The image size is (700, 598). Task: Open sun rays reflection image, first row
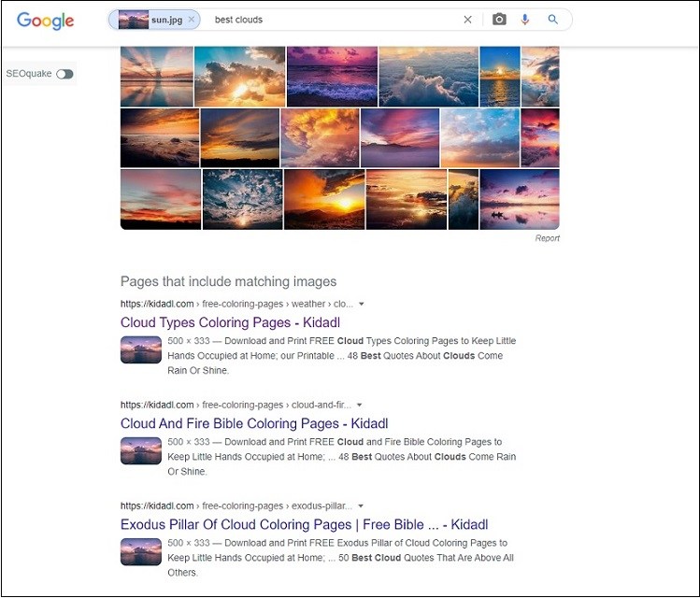tap(157, 77)
